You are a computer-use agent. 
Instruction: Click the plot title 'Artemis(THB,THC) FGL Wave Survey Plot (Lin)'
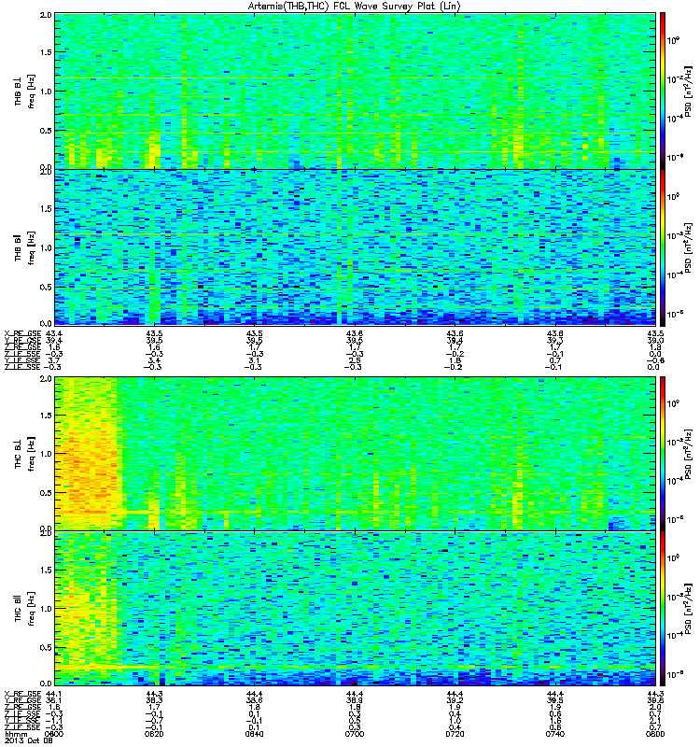355,7
